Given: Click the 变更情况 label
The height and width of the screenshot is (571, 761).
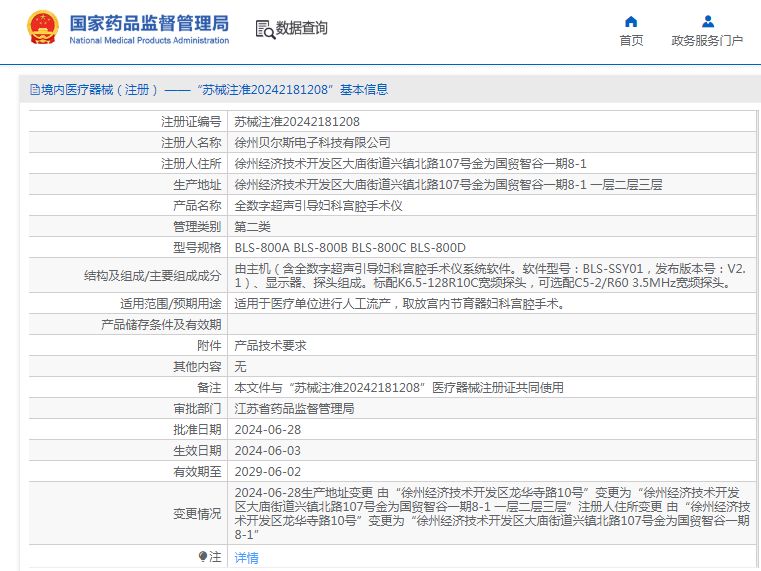Looking at the screenshot, I should point(197,514).
